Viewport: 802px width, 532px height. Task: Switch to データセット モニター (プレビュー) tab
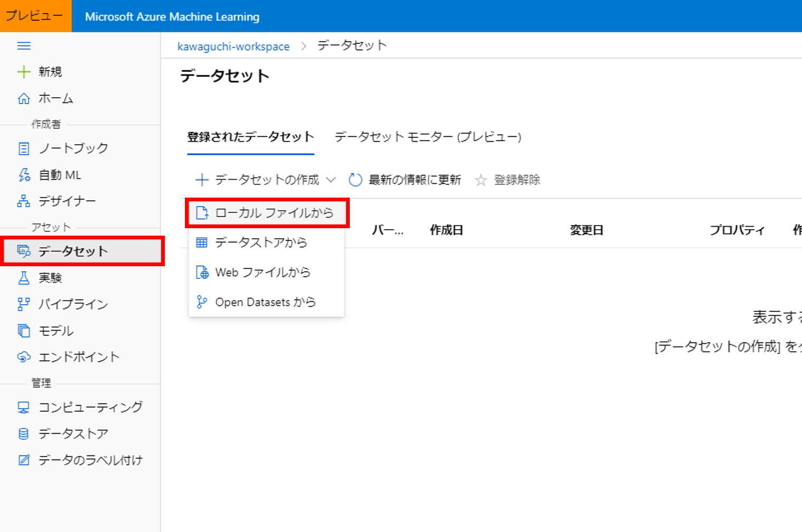[428, 137]
